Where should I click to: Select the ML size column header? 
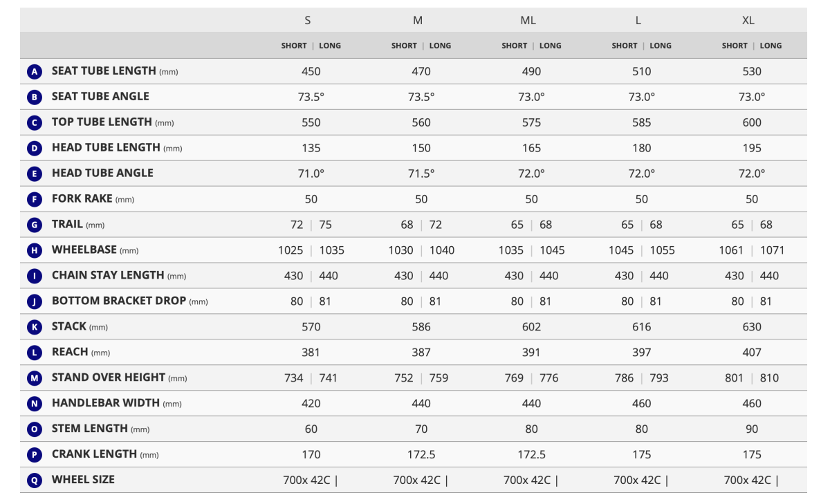[528, 20]
